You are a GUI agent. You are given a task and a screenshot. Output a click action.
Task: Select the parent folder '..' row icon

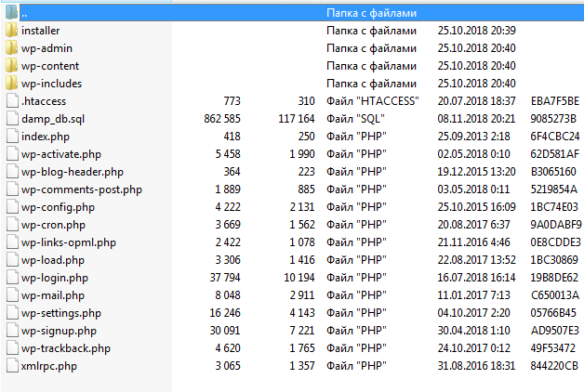(11, 12)
